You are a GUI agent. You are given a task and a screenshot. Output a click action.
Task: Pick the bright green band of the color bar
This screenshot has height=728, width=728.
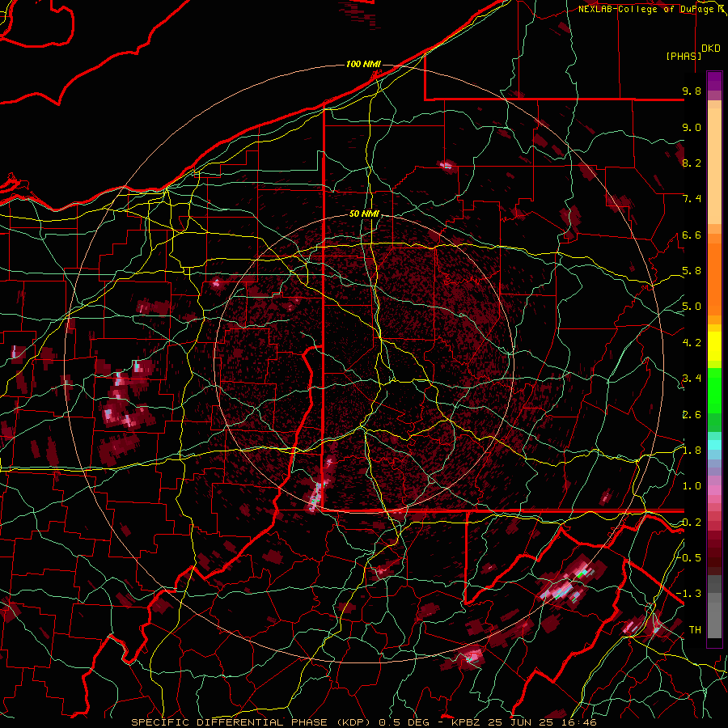(x=714, y=391)
